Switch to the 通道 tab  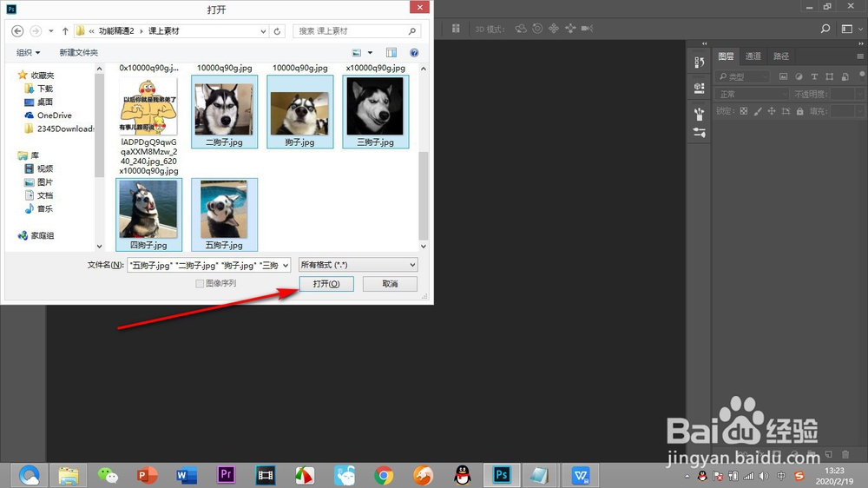tap(753, 56)
